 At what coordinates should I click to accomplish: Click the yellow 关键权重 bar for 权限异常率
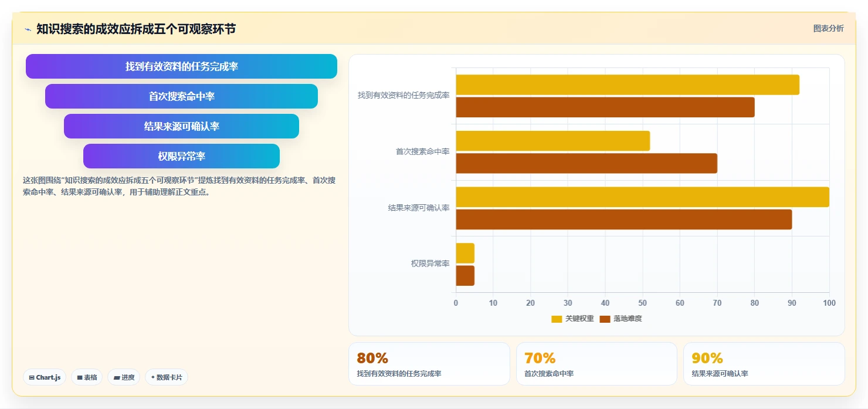[x=465, y=253]
